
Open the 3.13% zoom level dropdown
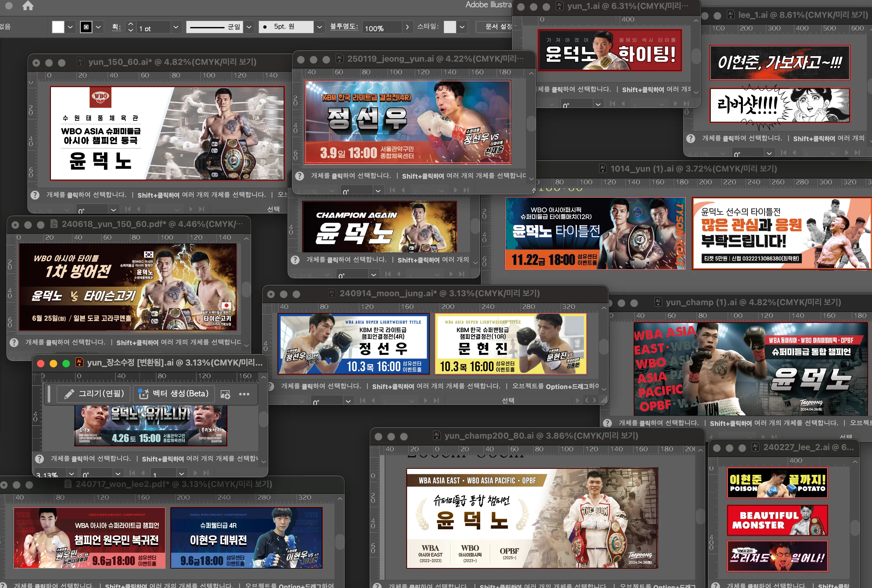click(x=72, y=473)
